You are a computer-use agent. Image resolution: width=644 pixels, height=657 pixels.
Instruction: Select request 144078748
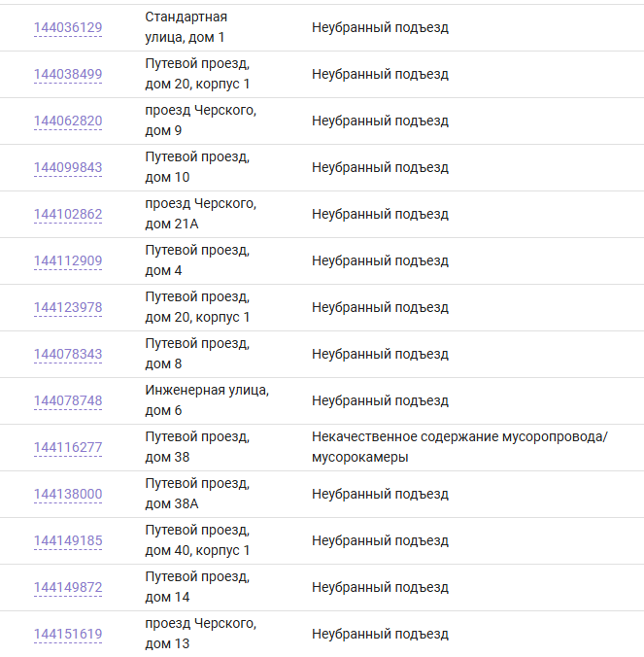coord(67,401)
